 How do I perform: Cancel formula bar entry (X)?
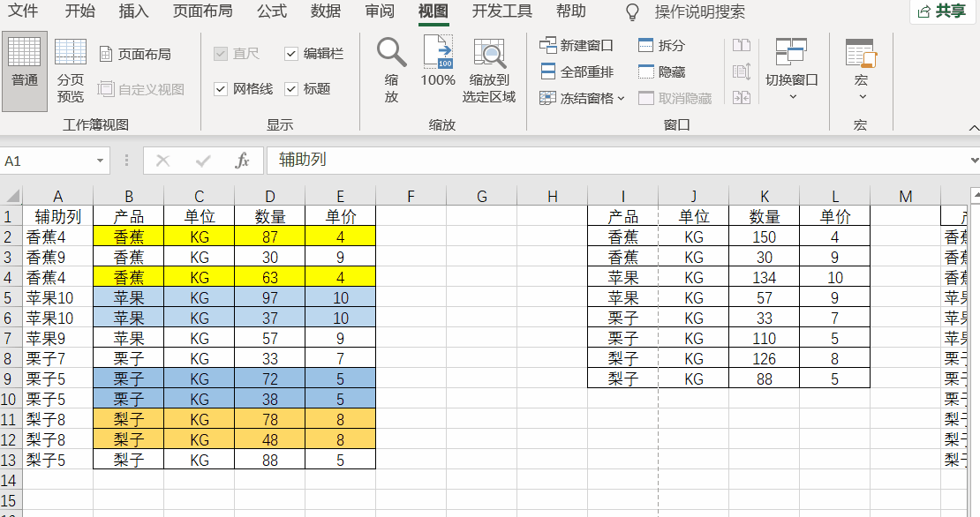click(x=162, y=161)
